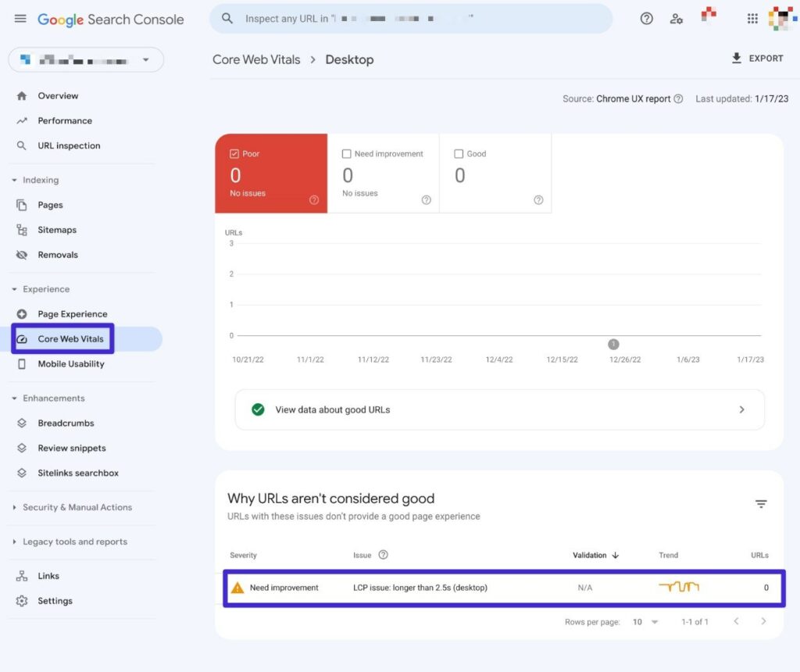Viewport: 800px width, 672px height.
Task: Open the navigation hamburger menu
Action: (20, 19)
